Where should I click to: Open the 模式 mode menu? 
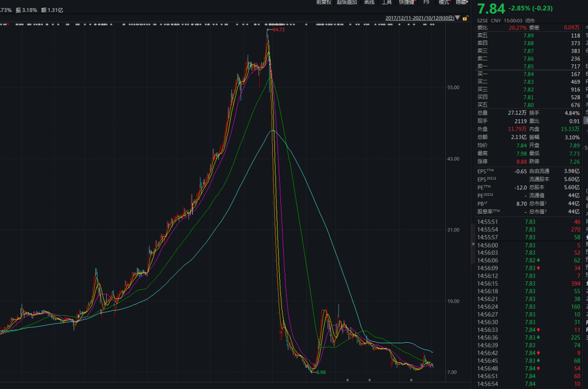[444, 2]
